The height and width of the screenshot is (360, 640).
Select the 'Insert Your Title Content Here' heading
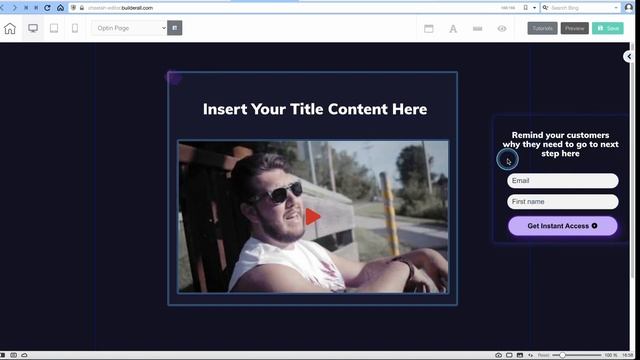(x=315, y=109)
